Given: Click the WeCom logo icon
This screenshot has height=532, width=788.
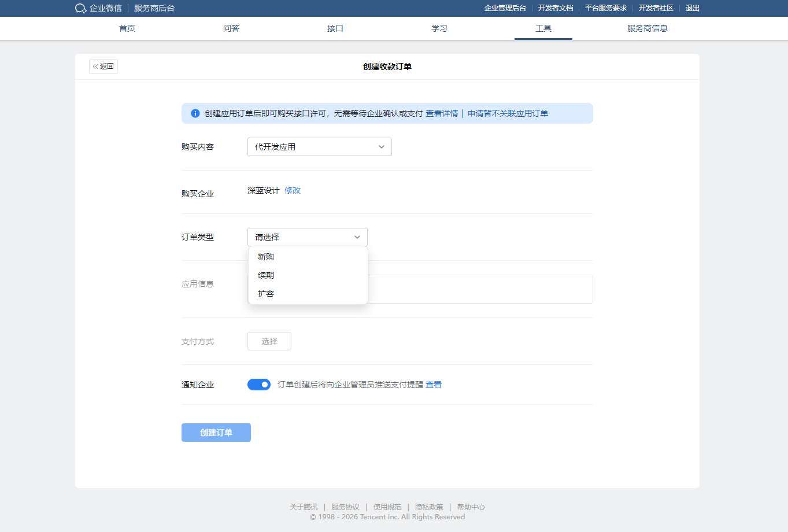Looking at the screenshot, I should point(80,8).
